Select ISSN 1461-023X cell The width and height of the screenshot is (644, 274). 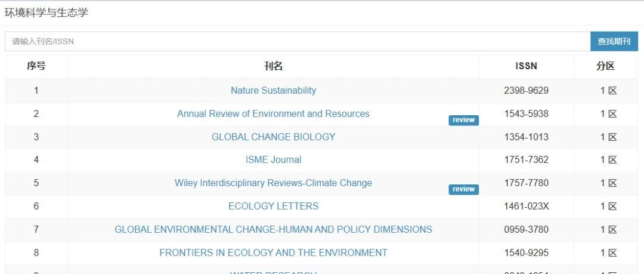[526, 206]
